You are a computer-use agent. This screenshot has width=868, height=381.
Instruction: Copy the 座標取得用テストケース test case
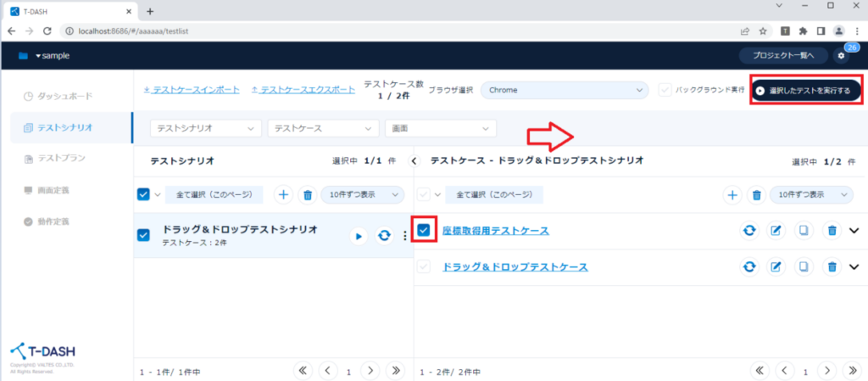tap(804, 231)
